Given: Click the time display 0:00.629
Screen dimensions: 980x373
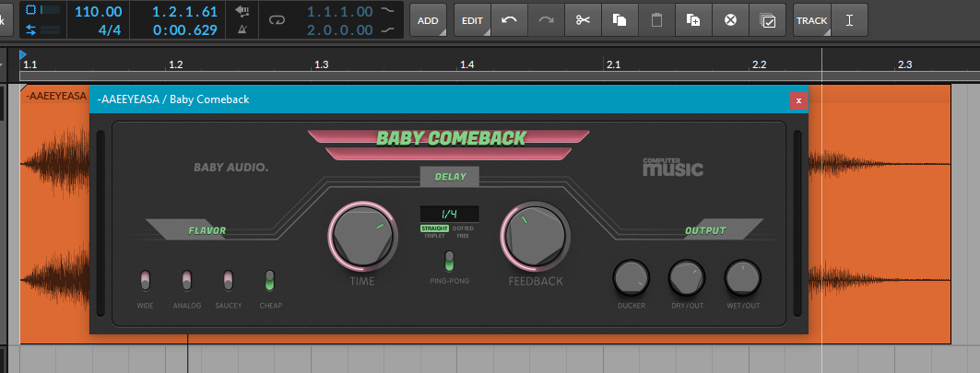Looking at the screenshot, I should pos(185,29).
